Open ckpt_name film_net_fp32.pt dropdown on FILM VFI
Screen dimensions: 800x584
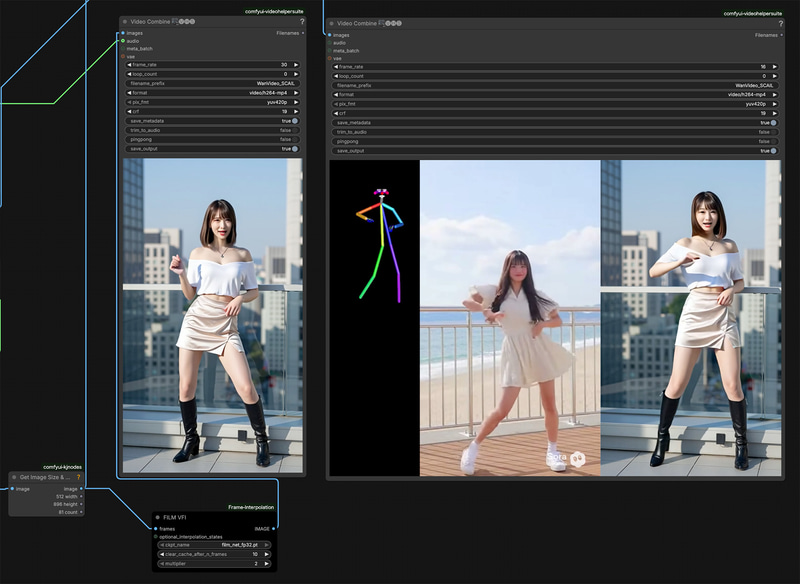[214, 545]
